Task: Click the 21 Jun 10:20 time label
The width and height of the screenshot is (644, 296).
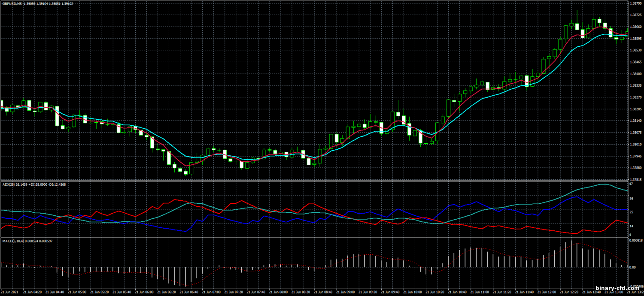Action: pyautogui.click(x=434, y=291)
